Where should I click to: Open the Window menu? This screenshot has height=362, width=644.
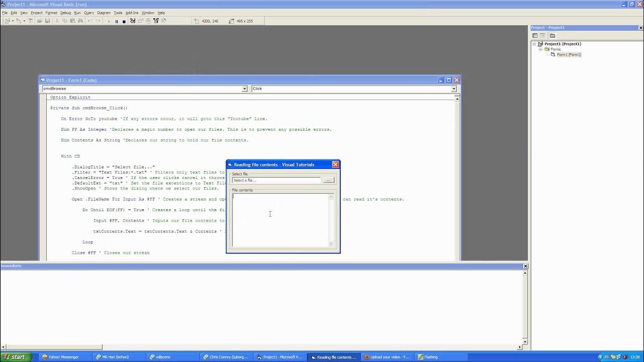(148, 13)
